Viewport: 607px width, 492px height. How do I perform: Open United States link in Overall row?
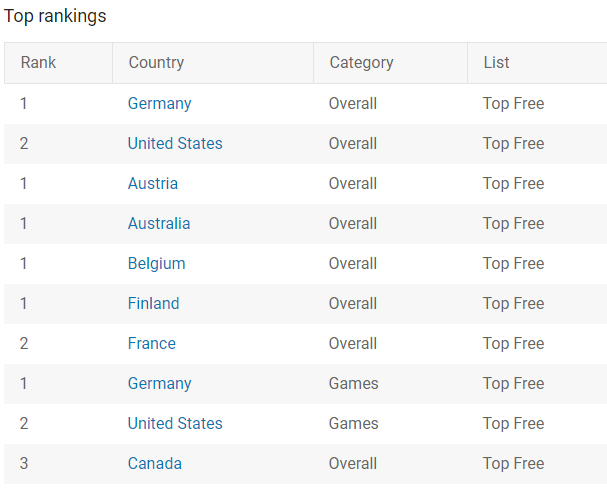[x=175, y=144]
